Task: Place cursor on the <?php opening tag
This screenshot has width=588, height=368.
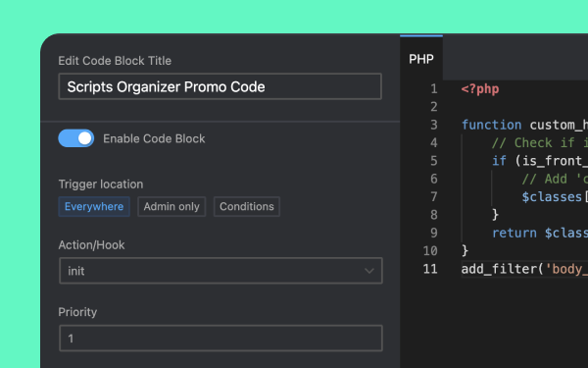Action: (x=480, y=89)
